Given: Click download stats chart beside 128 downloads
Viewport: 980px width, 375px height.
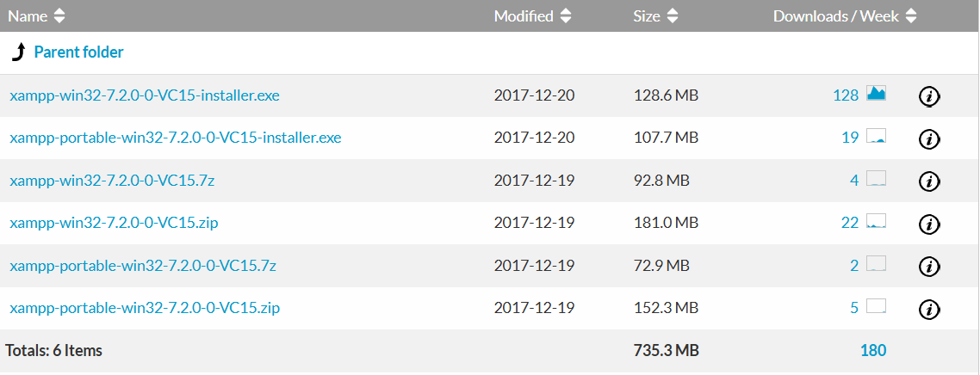Looking at the screenshot, I should coord(876,94).
